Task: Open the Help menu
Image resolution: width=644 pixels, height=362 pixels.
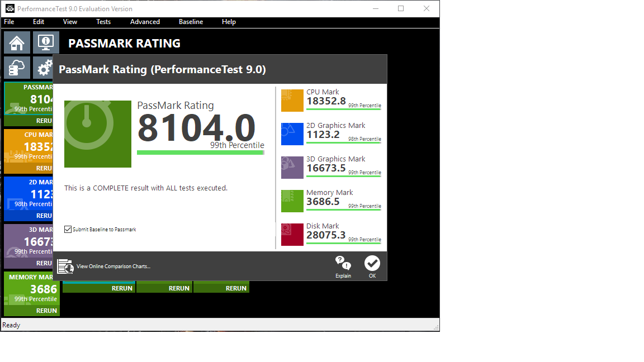Action: coord(229,22)
